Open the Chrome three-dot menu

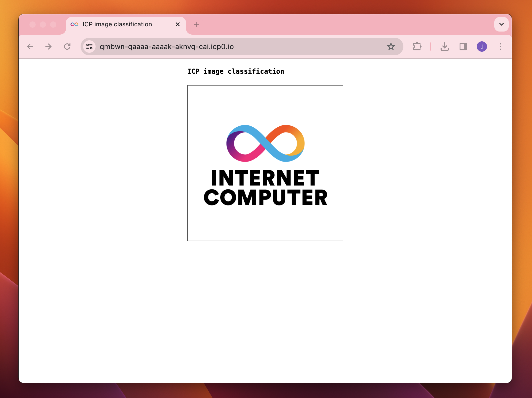(500, 47)
